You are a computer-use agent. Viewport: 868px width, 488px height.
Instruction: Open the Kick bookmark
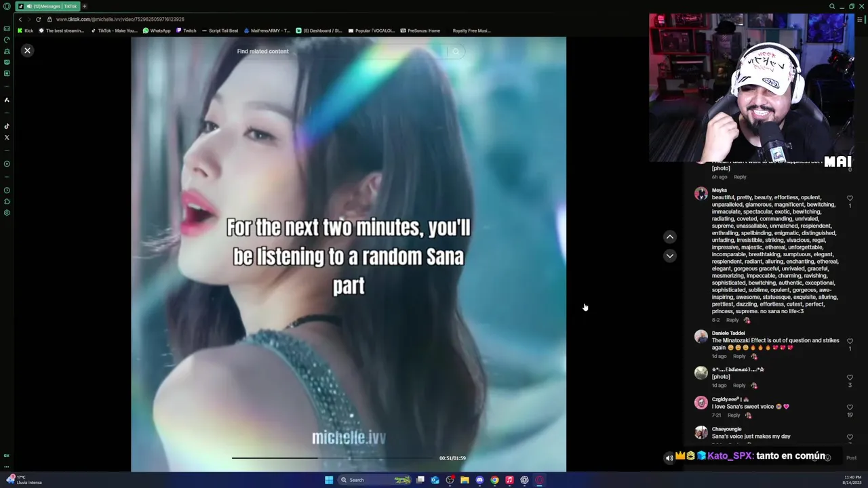click(25, 30)
